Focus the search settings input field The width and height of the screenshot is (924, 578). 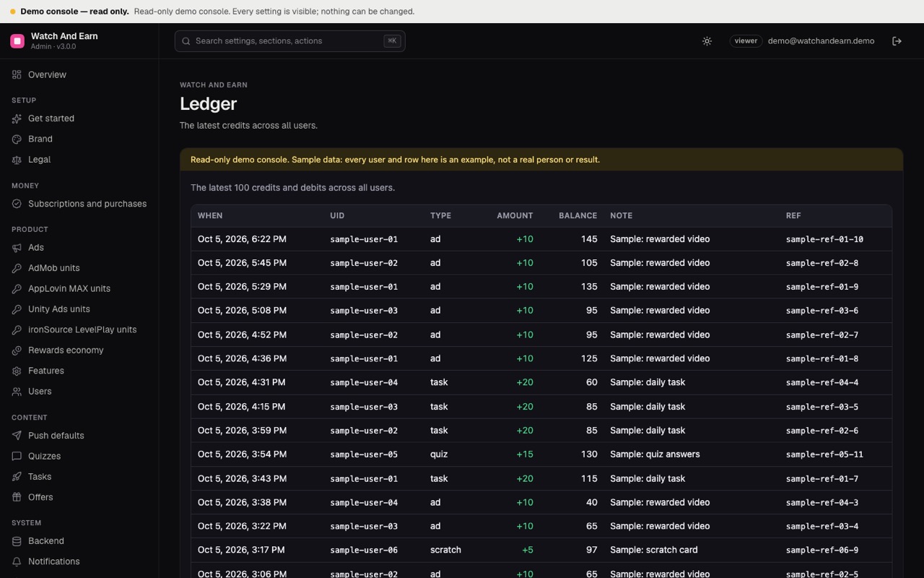289,41
